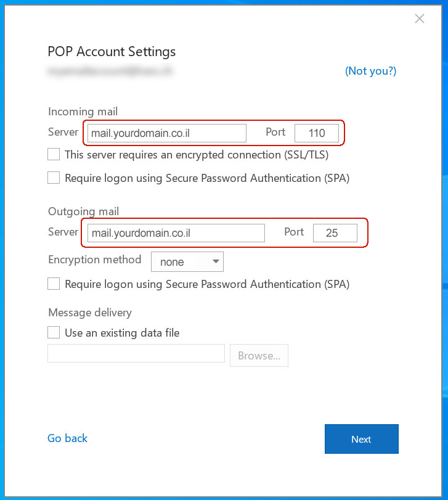Focus the Outgoing mail server field

[x=176, y=233]
